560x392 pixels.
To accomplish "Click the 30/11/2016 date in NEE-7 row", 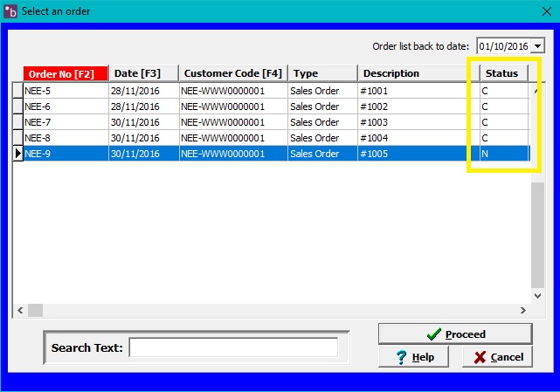I will 143,122.
